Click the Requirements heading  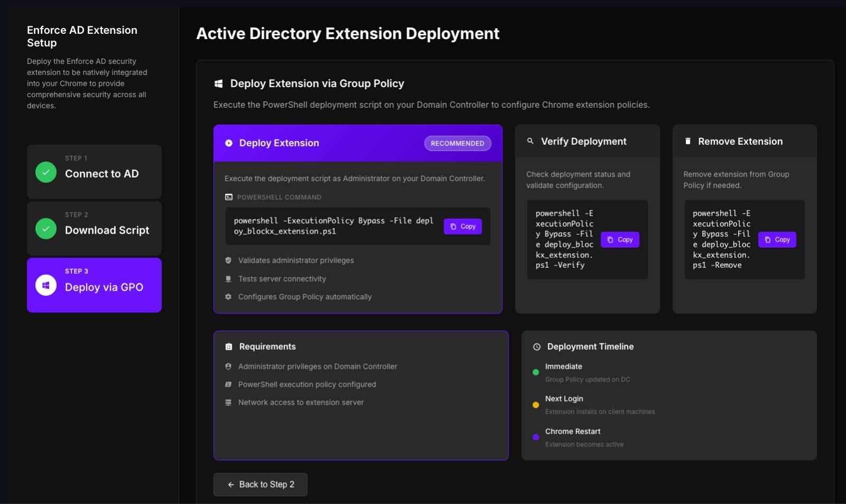[268, 347]
